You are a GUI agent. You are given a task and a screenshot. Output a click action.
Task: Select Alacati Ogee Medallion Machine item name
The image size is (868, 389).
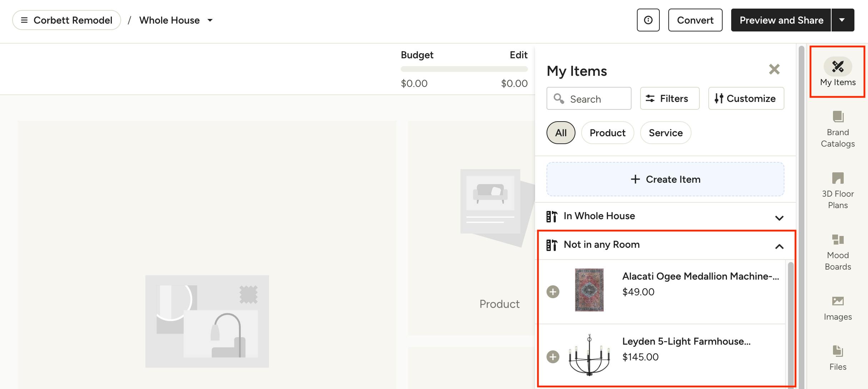pyautogui.click(x=700, y=276)
